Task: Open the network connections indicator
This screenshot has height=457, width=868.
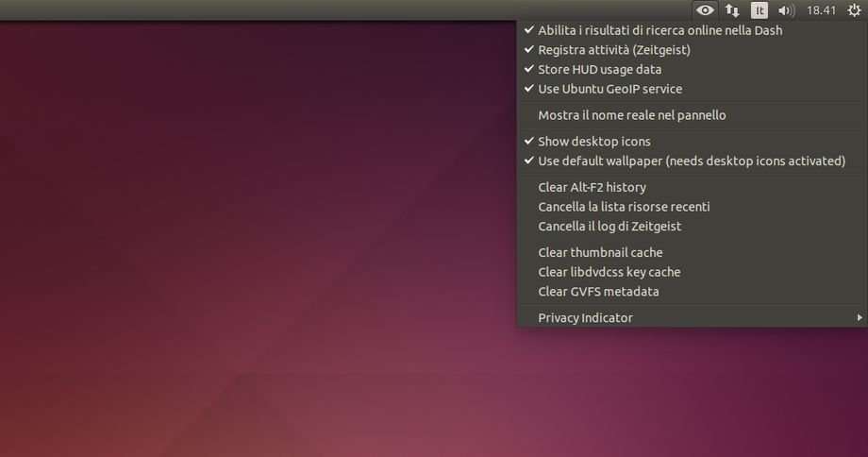Action: coord(732,10)
